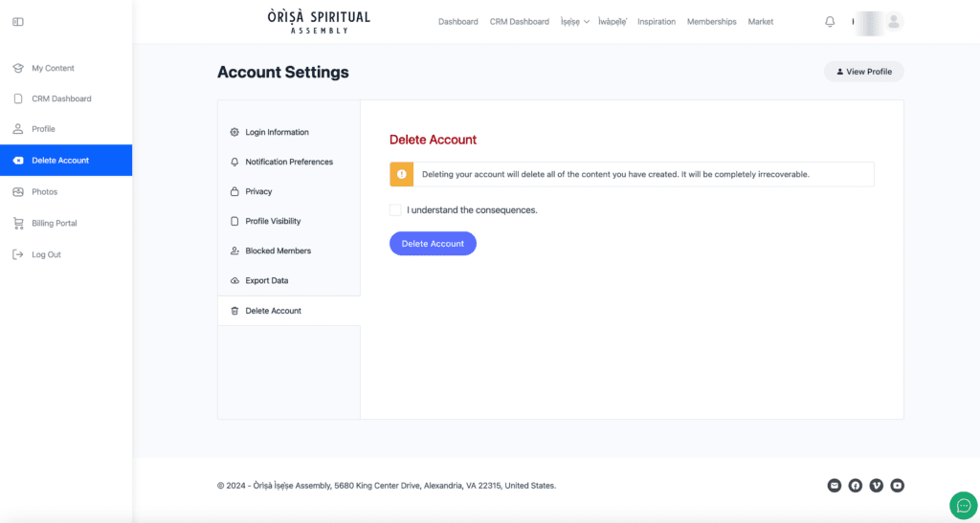Expand the Ìṣẹ̀ṣe dropdown menu

pos(574,22)
